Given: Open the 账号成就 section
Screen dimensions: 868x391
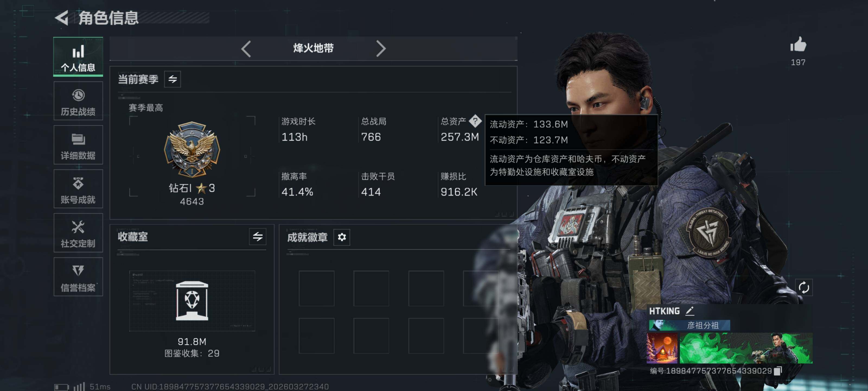Looking at the screenshot, I should [x=78, y=189].
